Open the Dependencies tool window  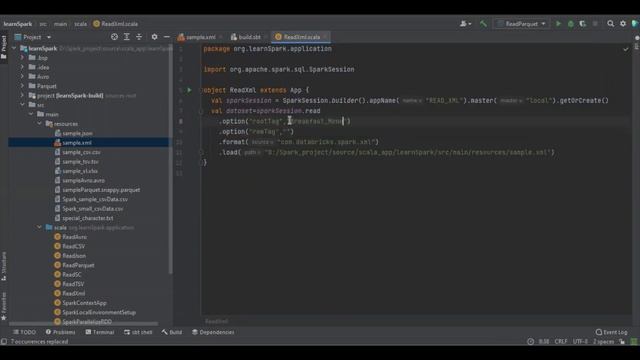click(x=213, y=332)
